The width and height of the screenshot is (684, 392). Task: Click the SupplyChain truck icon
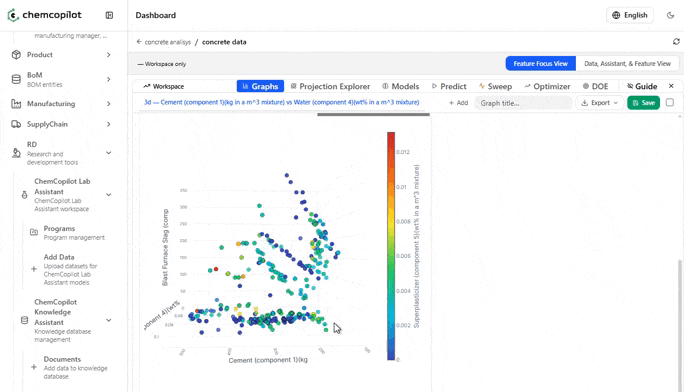[x=16, y=124]
